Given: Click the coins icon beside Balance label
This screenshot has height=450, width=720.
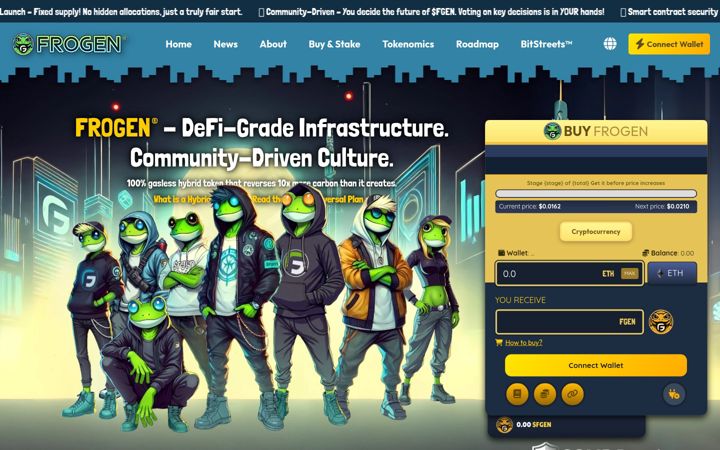Looking at the screenshot, I should pos(645,253).
